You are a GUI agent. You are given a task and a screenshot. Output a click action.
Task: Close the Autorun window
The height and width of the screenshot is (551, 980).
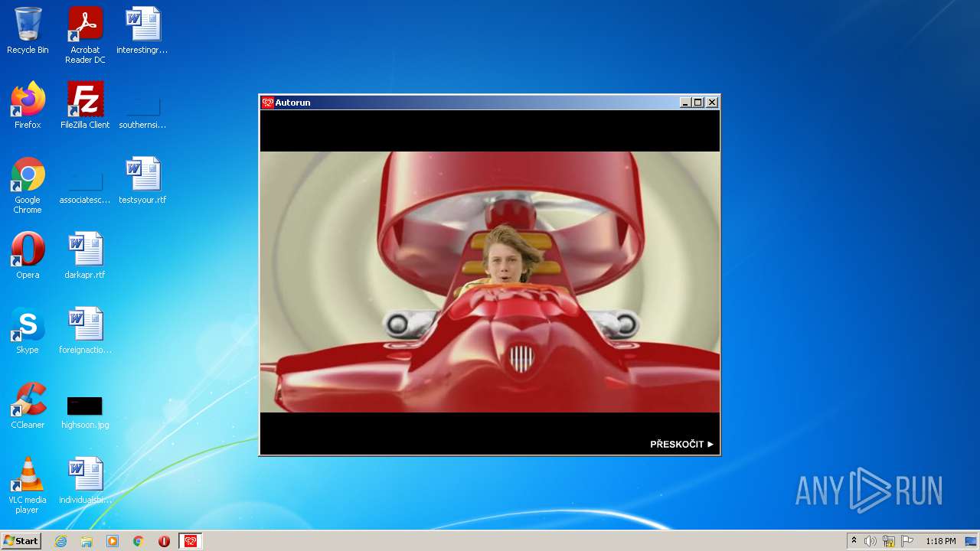click(712, 103)
